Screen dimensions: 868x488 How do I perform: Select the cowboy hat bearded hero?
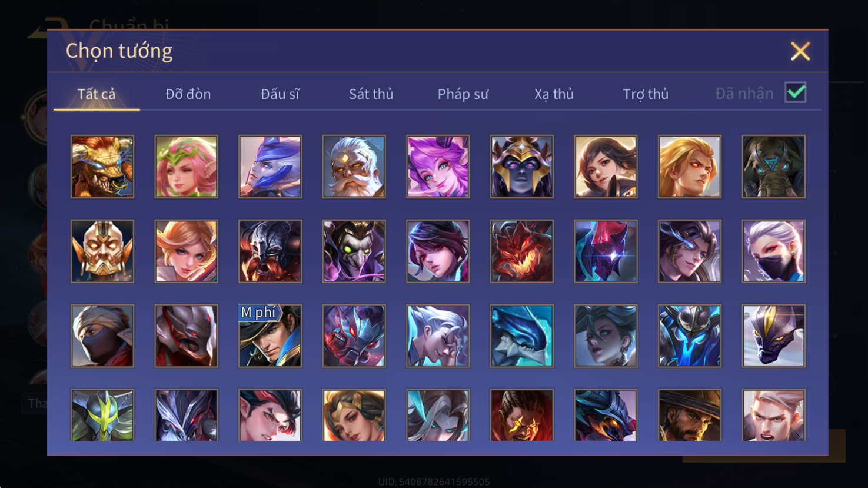(x=689, y=415)
